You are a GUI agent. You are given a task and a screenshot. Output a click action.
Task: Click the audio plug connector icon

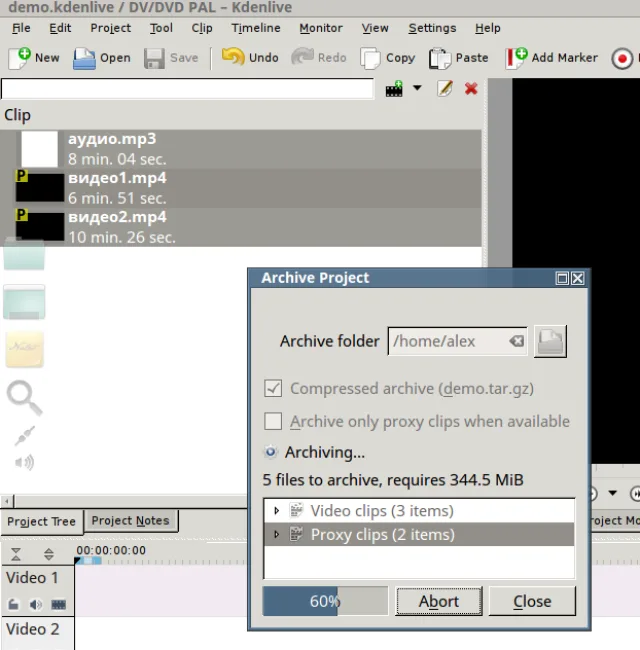click(25, 436)
